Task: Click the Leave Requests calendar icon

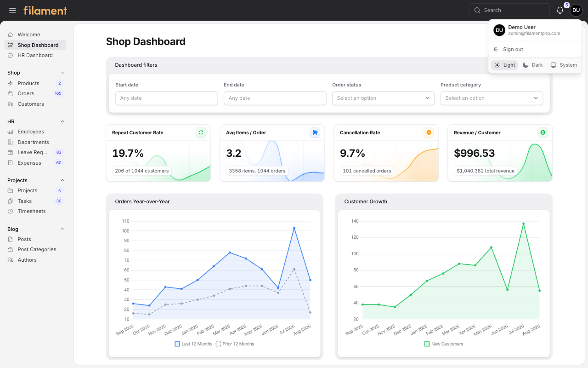Action: click(11, 152)
